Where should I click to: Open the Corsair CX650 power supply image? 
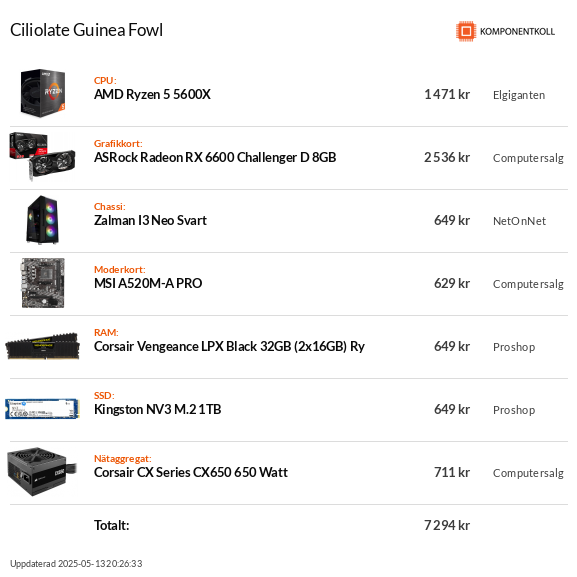click(x=41, y=472)
